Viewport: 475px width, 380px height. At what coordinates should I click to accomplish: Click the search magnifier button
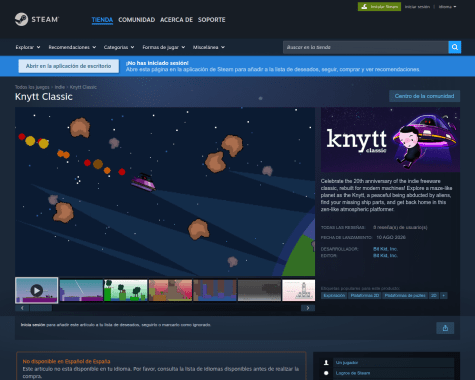[455, 47]
